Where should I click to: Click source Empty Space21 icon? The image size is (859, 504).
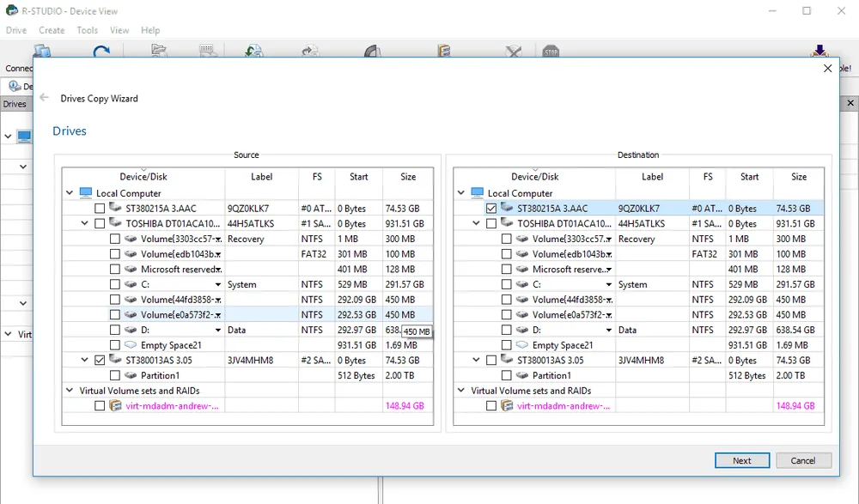pyautogui.click(x=131, y=345)
